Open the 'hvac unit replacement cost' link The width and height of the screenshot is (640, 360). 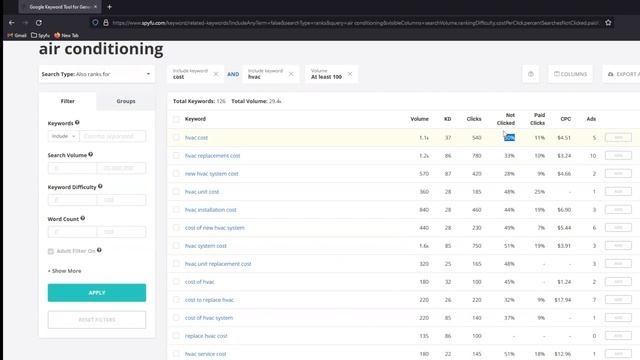[218, 264]
